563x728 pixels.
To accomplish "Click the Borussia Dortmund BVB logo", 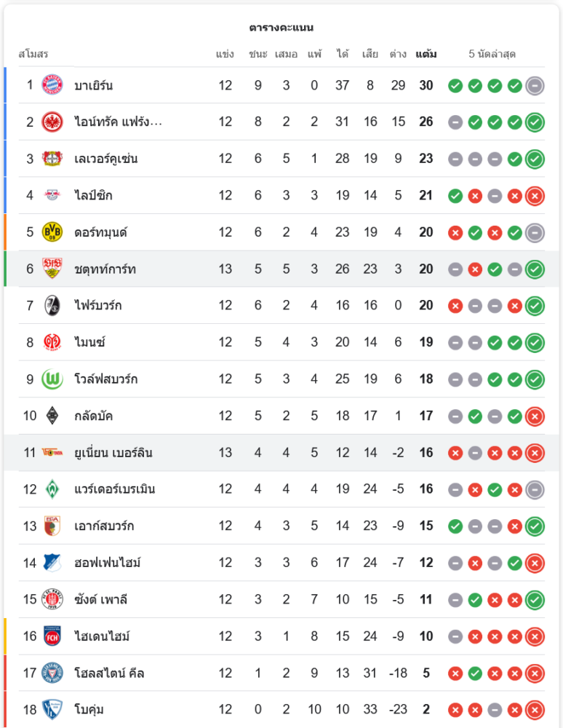I will pos(52,232).
